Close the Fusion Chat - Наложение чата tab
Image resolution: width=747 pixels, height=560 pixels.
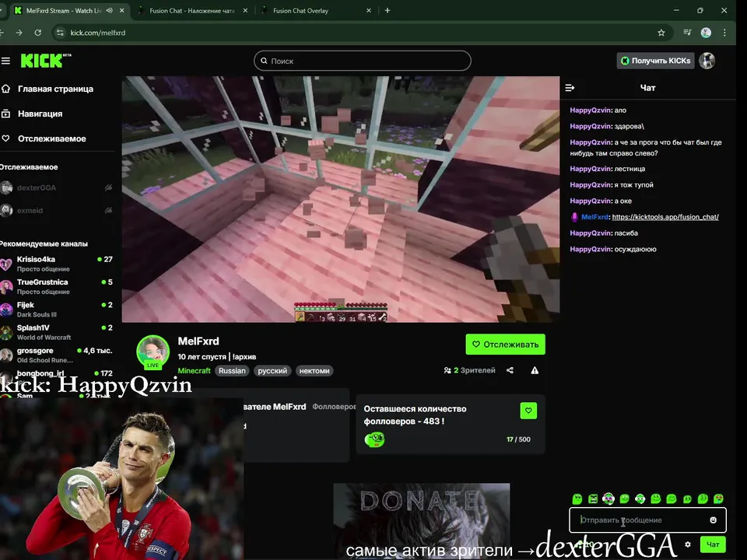coord(245,10)
